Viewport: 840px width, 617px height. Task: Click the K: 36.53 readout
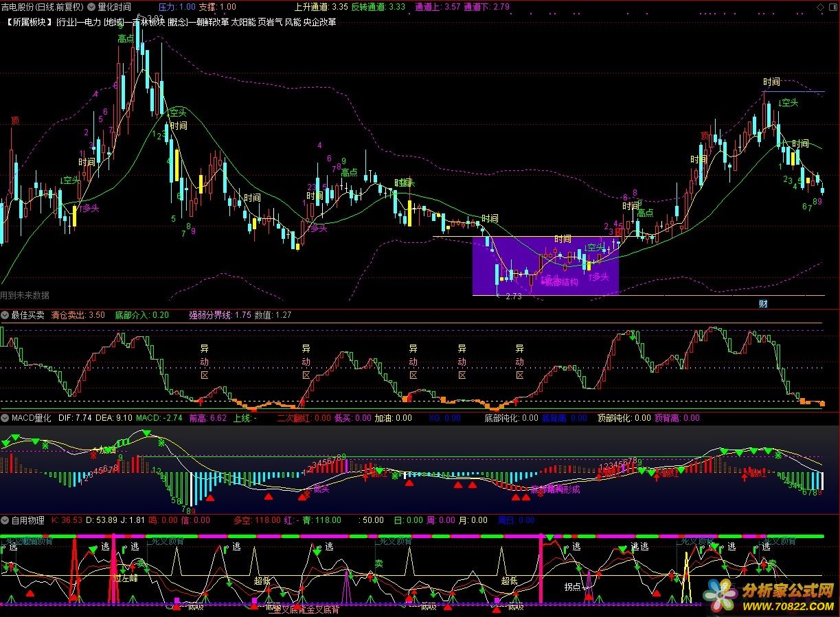[x=67, y=520]
